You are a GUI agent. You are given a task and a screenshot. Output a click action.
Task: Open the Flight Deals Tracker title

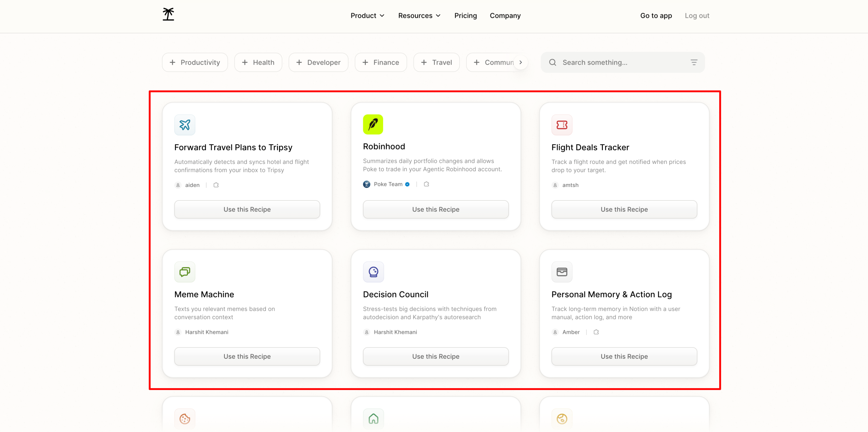coord(590,147)
